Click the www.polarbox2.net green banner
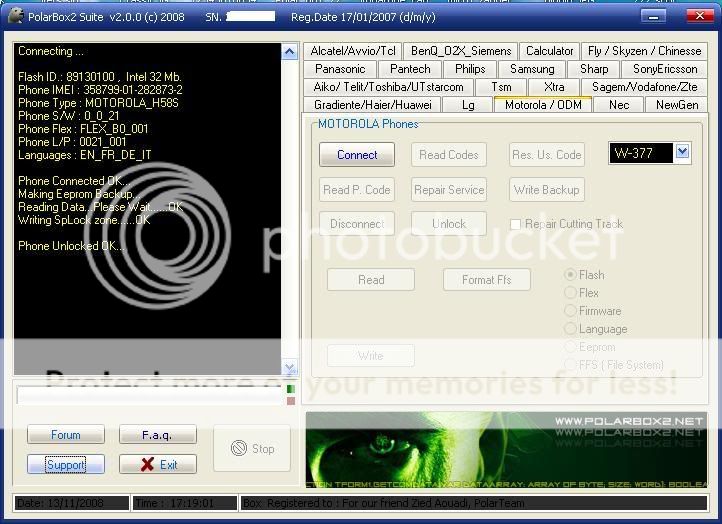The width and height of the screenshot is (722, 524). tap(506, 449)
